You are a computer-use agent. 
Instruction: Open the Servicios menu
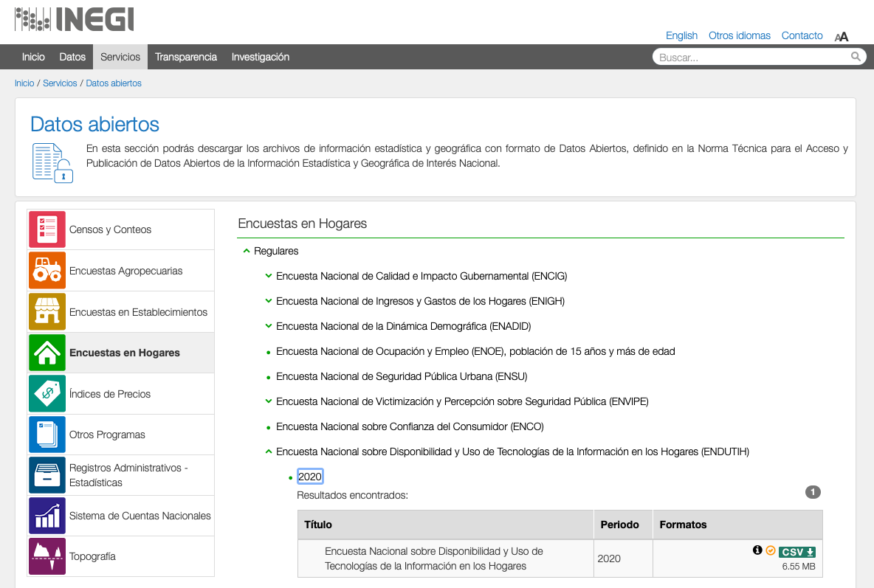pos(120,57)
